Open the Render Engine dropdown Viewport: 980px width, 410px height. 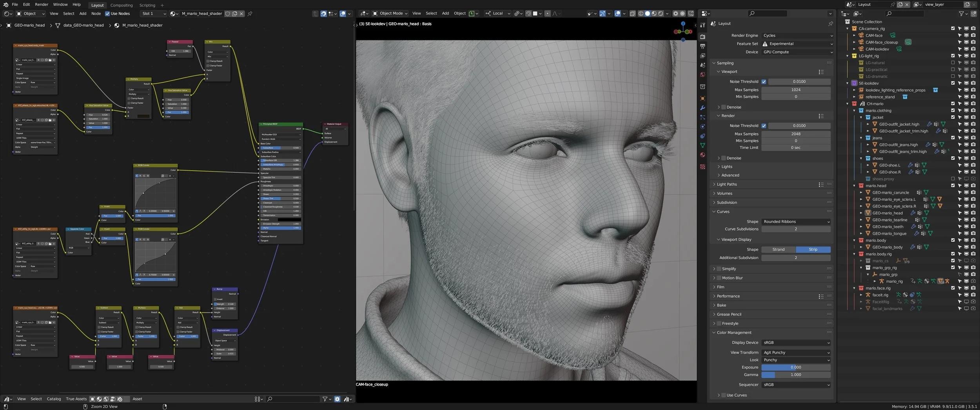click(x=797, y=35)
